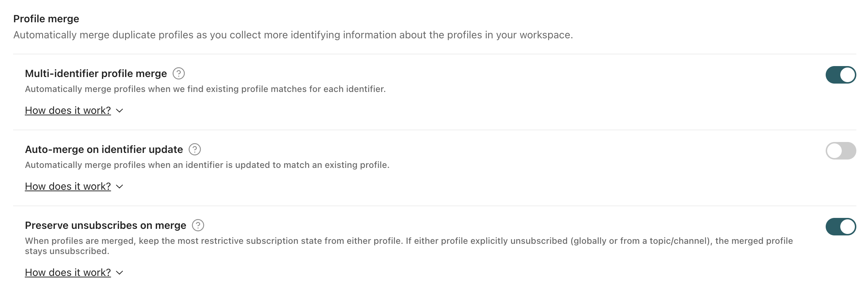Expand chevron under Multi-identifier profile merge
868x292 pixels.
click(x=120, y=111)
